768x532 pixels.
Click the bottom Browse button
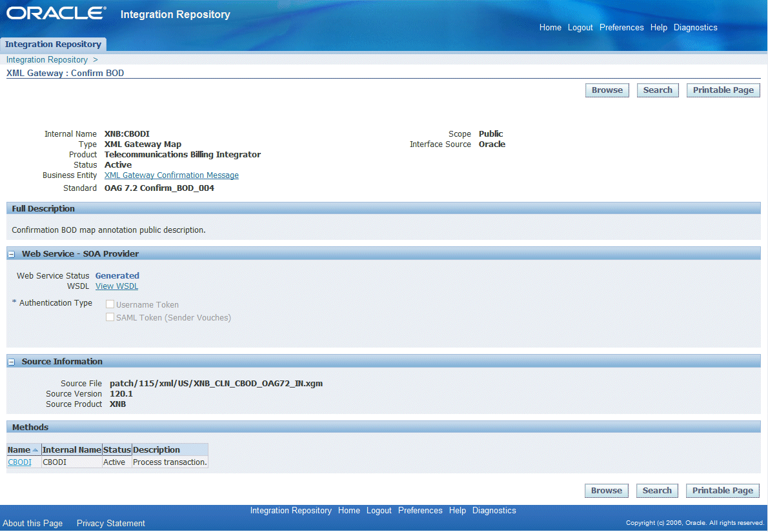[607, 490]
